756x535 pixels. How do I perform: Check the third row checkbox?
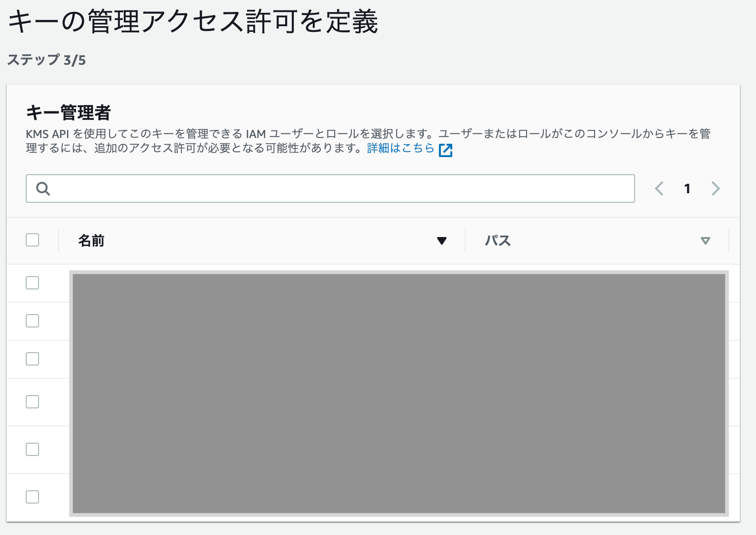pos(32,359)
